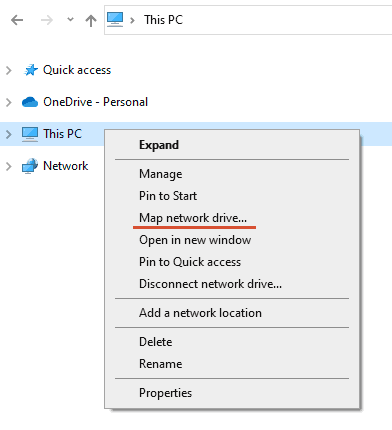Expand the Quick access tree node
392x430 pixels.
pyautogui.click(x=9, y=70)
